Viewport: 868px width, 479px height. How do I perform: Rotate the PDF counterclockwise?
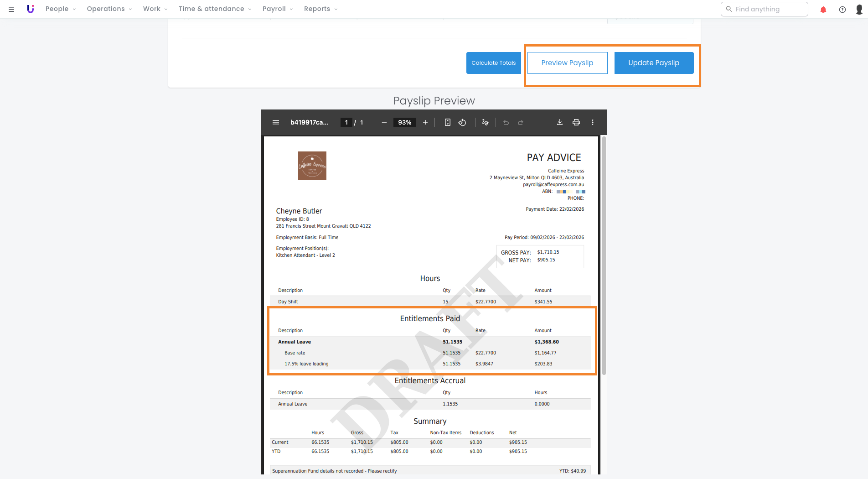click(462, 122)
